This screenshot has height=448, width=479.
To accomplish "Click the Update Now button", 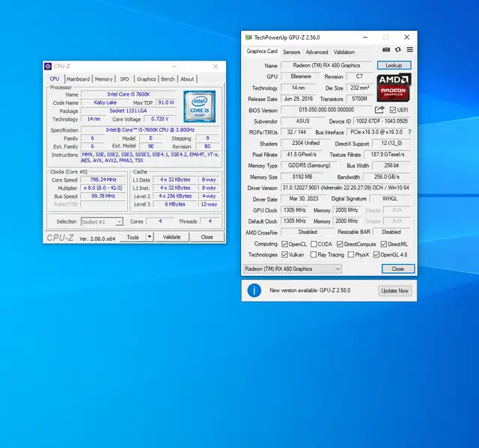I will coord(394,290).
